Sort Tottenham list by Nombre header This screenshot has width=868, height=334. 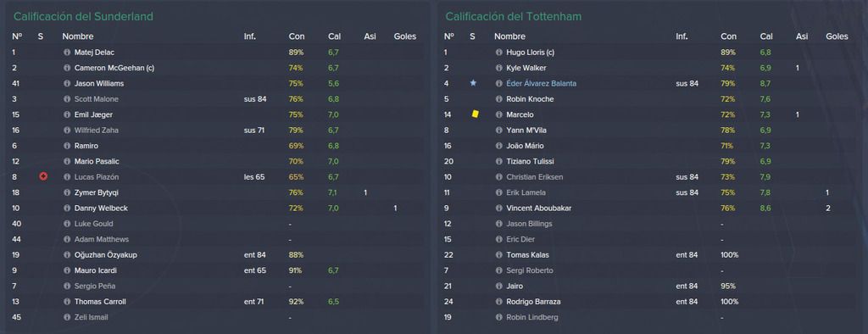click(x=509, y=36)
